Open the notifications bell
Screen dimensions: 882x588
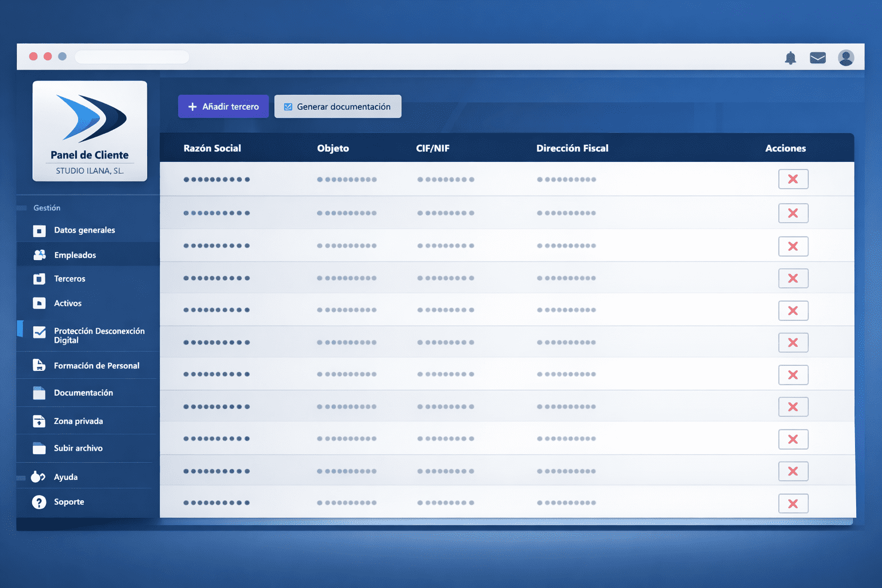click(791, 58)
